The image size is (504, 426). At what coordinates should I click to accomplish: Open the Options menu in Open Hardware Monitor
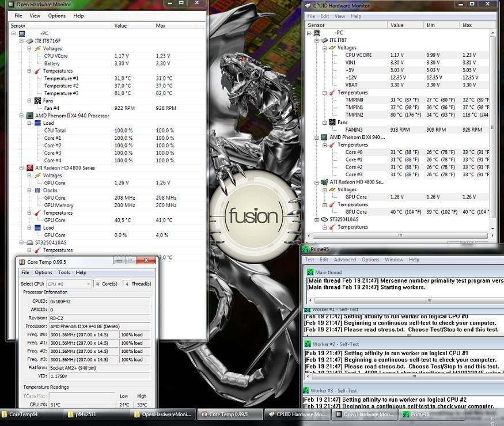point(56,16)
